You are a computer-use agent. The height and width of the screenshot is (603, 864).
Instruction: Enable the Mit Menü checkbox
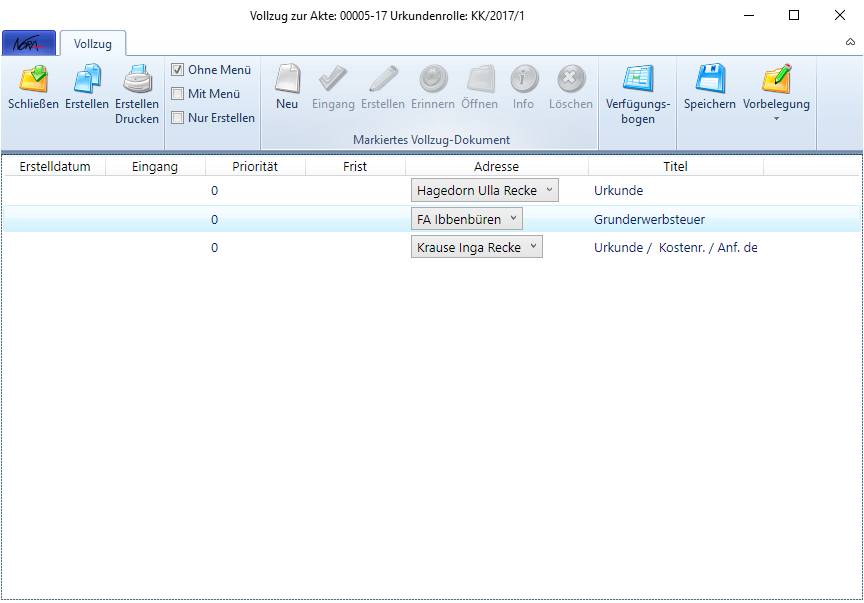178,94
